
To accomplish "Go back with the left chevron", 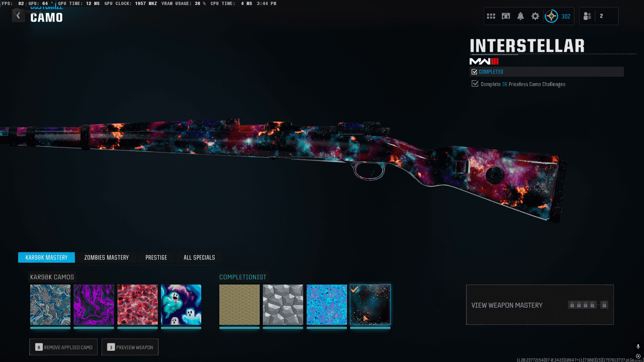I will click(x=18, y=15).
